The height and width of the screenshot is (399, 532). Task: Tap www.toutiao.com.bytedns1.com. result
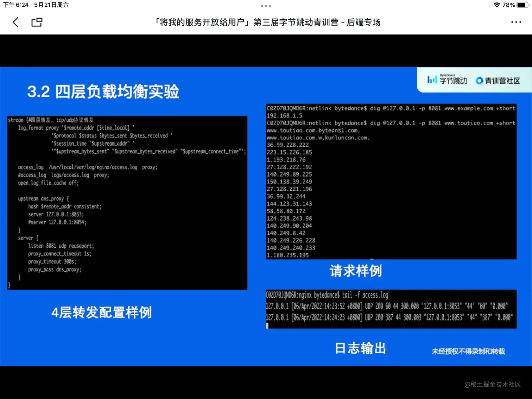pos(313,131)
